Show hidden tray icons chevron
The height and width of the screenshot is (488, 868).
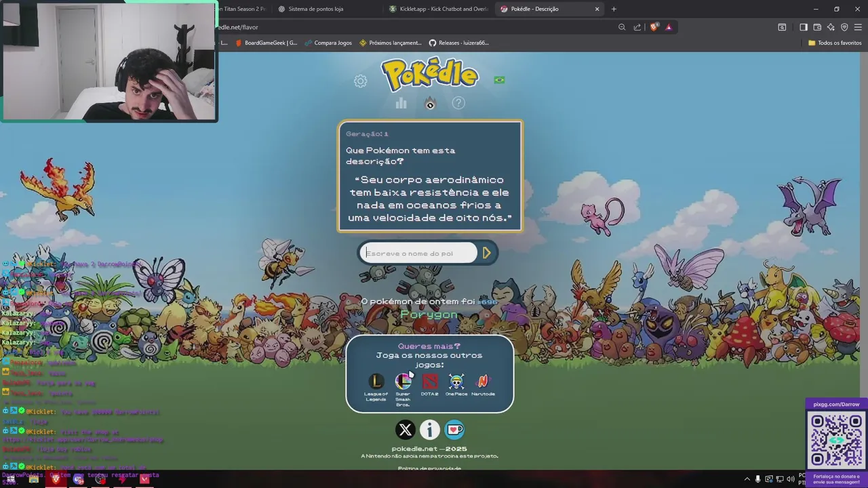click(x=747, y=479)
